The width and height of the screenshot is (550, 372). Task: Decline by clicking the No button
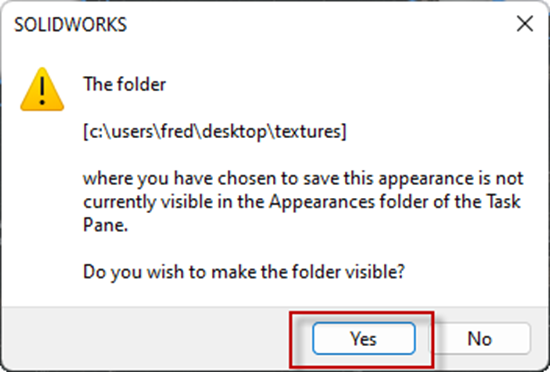click(x=480, y=339)
